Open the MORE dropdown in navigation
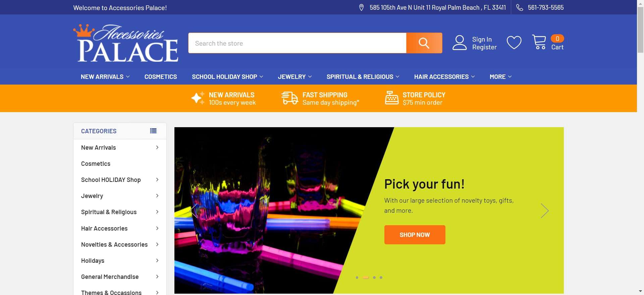Image resolution: width=644 pixels, height=295 pixels. coord(500,77)
